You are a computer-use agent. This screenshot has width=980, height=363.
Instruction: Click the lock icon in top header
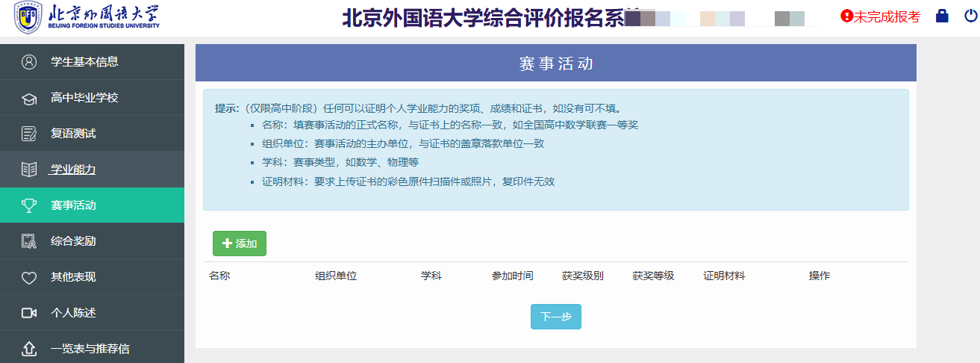(942, 16)
